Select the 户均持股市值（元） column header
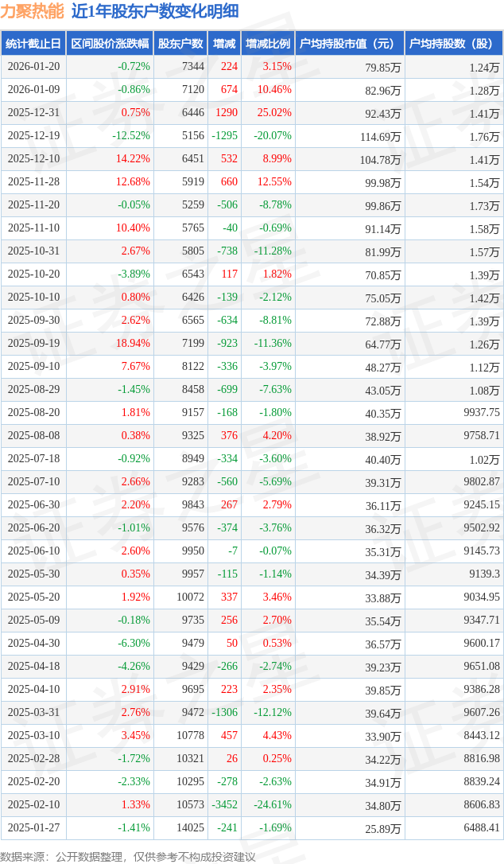504x864 pixels. pyautogui.click(x=349, y=44)
